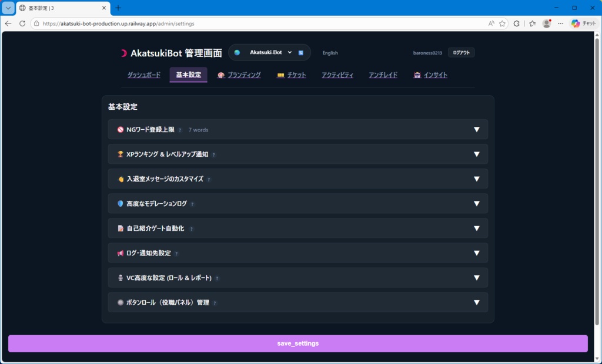Click the save_settings button
Image resolution: width=602 pixels, height=364 pixels.
pyautogui.click(x=297, y=343)
